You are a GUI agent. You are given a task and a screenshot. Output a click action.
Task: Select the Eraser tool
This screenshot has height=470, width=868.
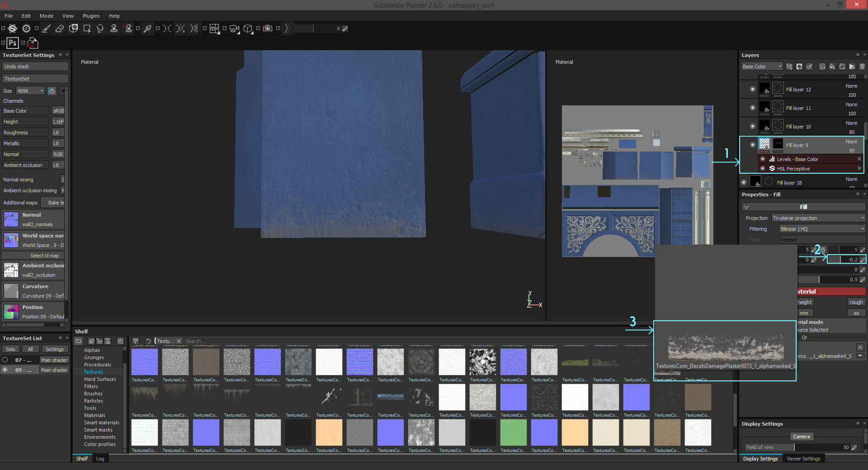pyautogui.click(x=60, y=28)
